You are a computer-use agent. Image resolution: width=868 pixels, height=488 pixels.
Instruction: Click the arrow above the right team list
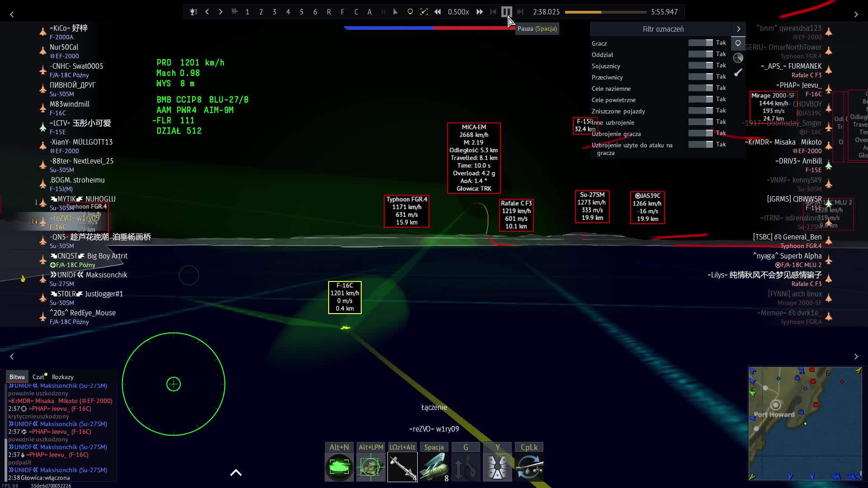point(856,14)
